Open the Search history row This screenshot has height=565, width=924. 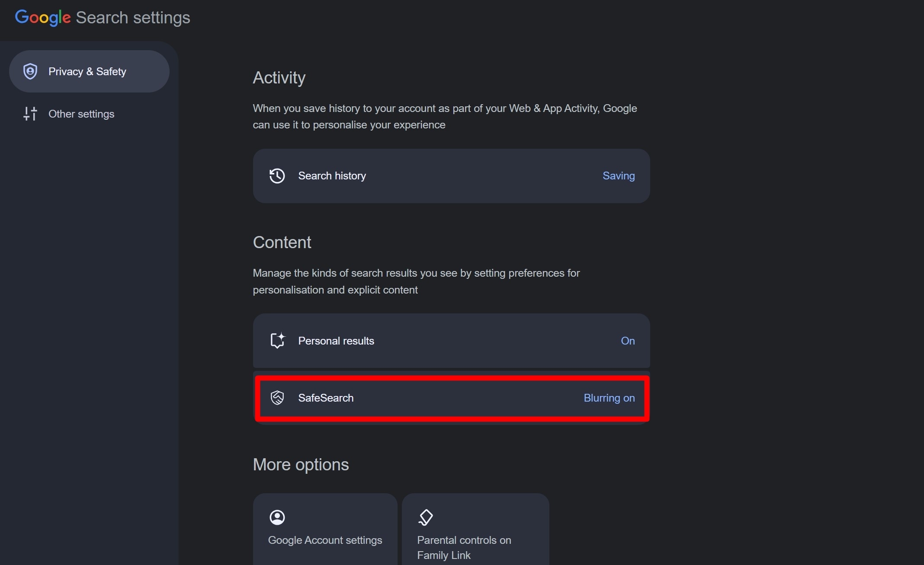(451, 176)
